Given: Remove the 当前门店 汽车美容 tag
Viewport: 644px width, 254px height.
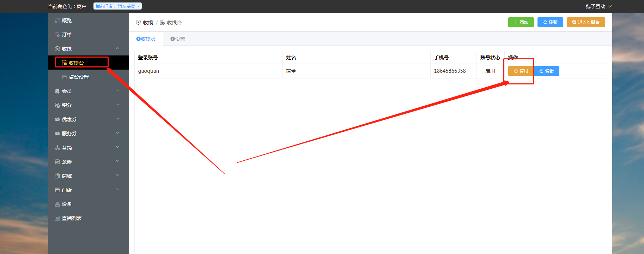Looking at the screenshot, I should tap(139, 6).
